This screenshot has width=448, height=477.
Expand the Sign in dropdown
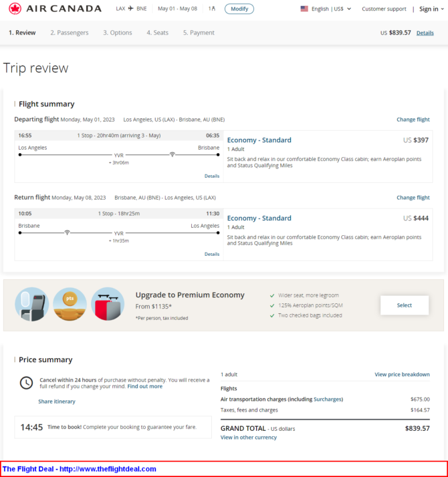tap(431, 9)
